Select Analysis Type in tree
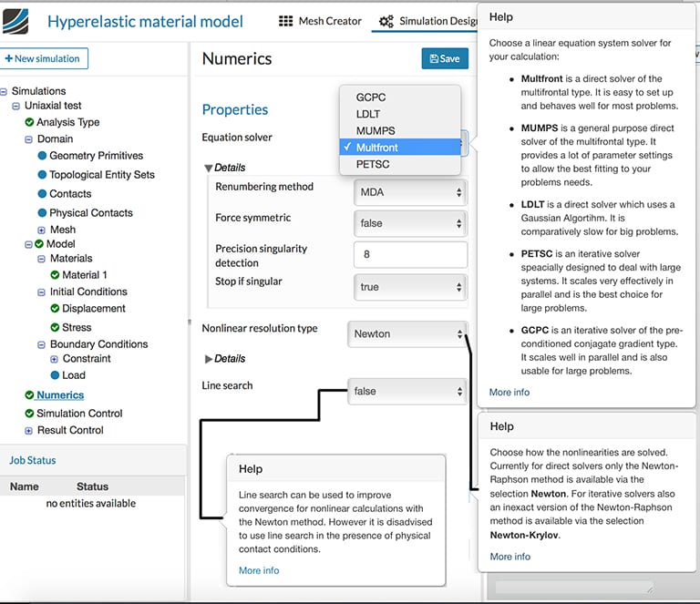700x604 pixels. click(x=67, y=122)
